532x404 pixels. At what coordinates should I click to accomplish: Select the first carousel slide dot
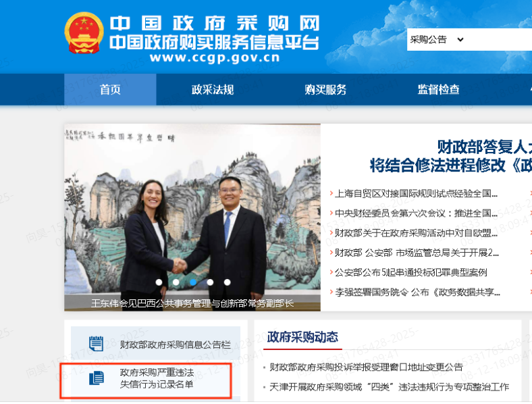[x=159, y=282]
